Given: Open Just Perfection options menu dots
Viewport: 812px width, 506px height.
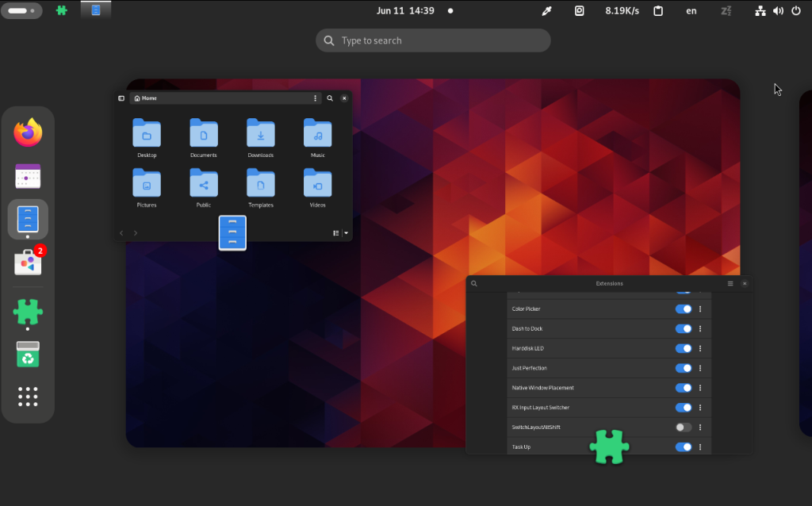Looking at the screenshot, I should 700,368.
